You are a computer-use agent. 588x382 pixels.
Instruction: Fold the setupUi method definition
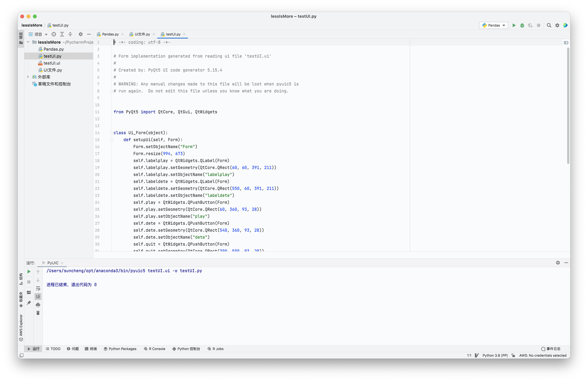[111, 140]
